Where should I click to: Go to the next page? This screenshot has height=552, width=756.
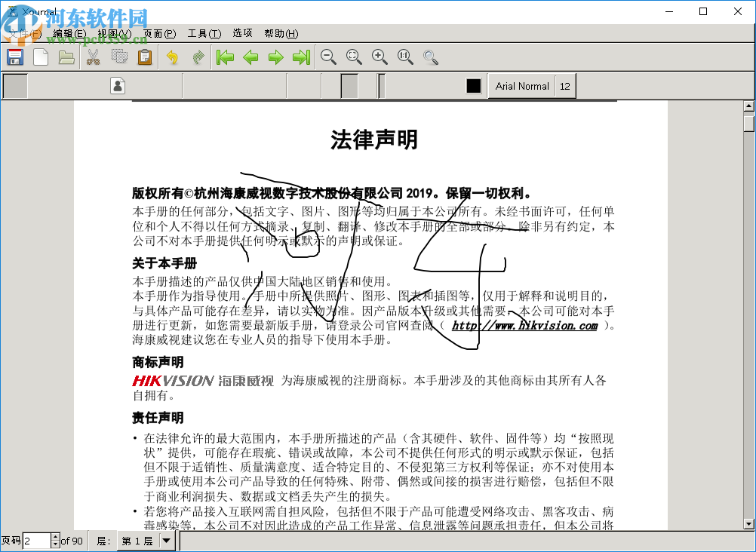click(276, 57)
